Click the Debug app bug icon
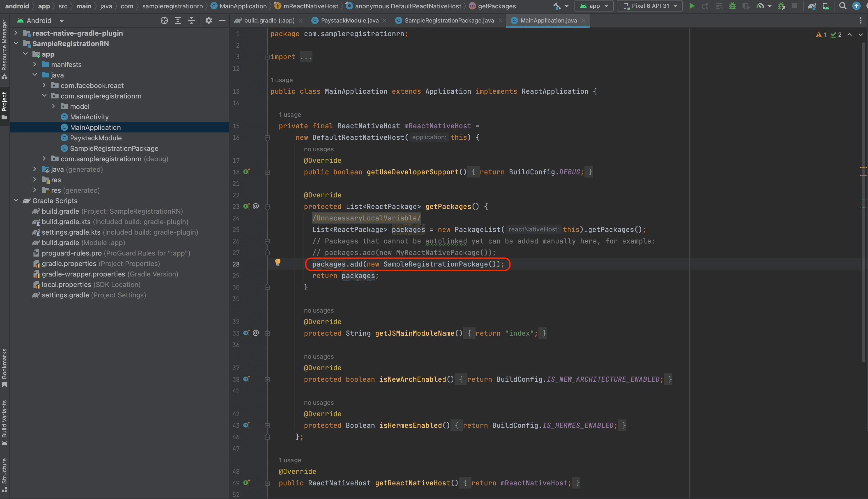868x499 pixels. tap(732, 6)
